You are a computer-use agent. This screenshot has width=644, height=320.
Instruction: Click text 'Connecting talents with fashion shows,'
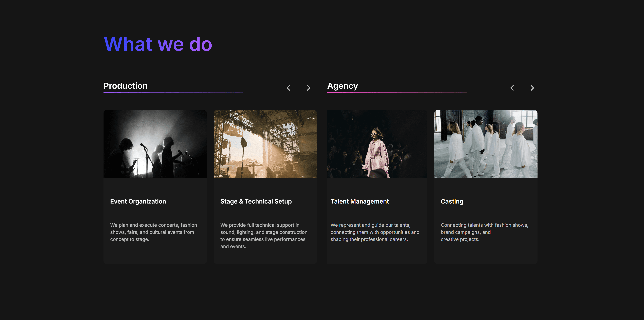tap(484, 225)
